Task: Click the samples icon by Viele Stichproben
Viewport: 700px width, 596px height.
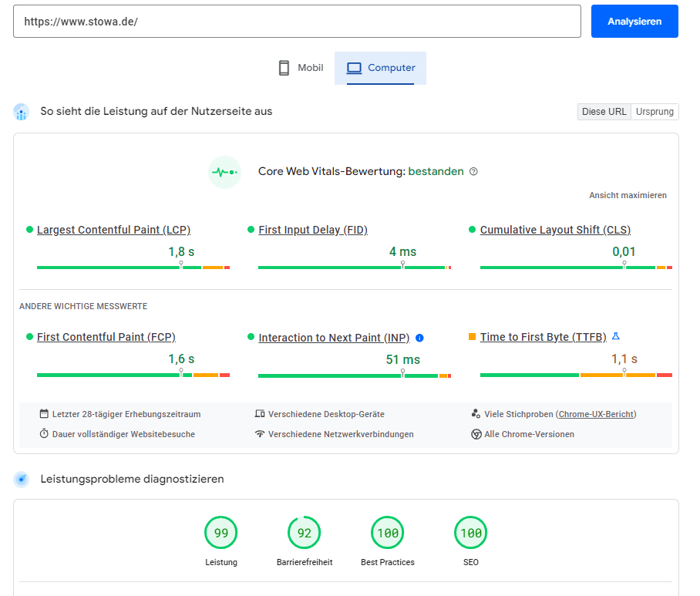Action: pos(476,414)
